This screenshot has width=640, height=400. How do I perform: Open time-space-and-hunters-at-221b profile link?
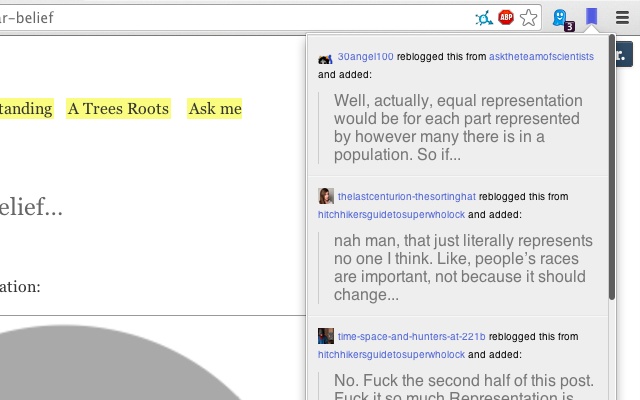pos(411,336)
